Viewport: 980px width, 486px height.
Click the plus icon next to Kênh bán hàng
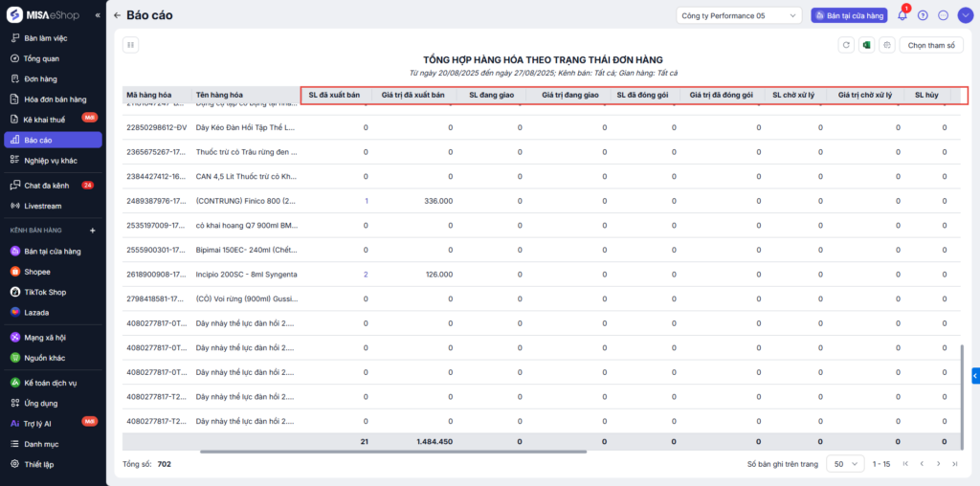[93, 231]
